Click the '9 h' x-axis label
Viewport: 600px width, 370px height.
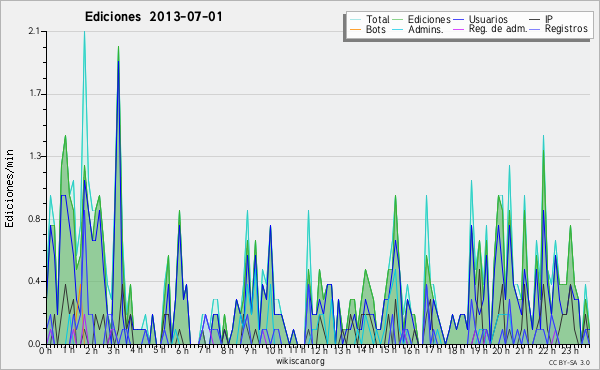pos(250,350)
